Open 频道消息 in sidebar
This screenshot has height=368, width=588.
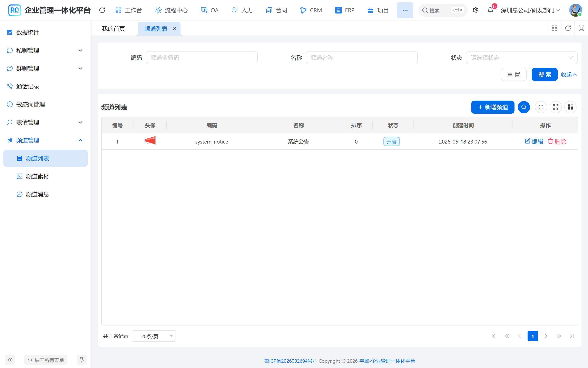(x=46, y=194)
